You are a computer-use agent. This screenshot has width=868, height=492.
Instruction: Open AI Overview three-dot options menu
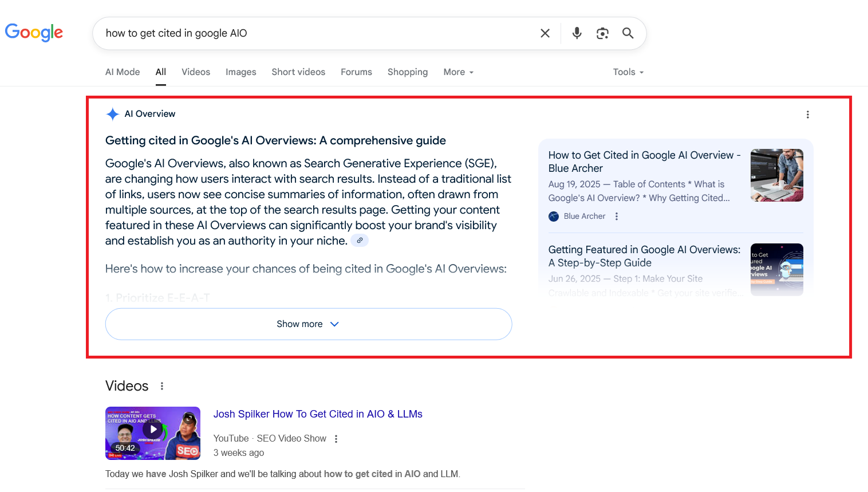tap(808, 115)
